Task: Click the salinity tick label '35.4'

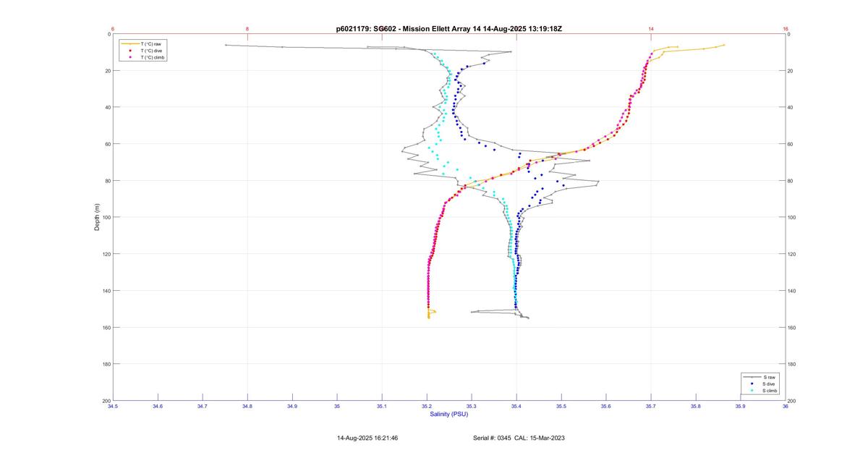Action: (516, 407)
